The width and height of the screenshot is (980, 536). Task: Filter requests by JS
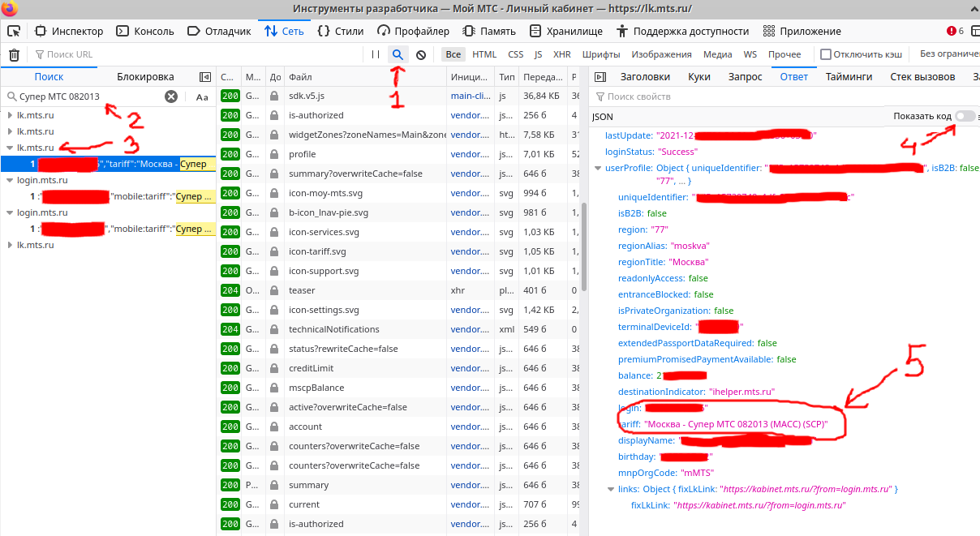pyautogui.click(x=539, y=54)
